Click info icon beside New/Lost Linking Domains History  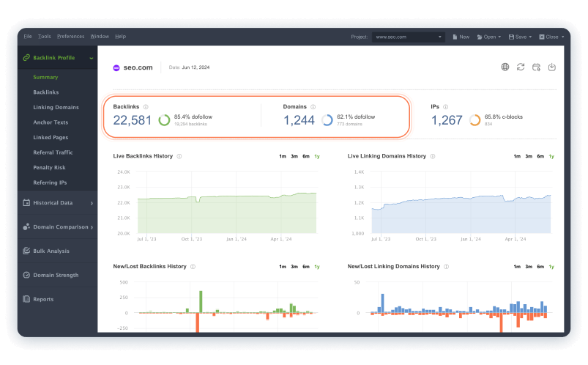[x=446, y=267]
